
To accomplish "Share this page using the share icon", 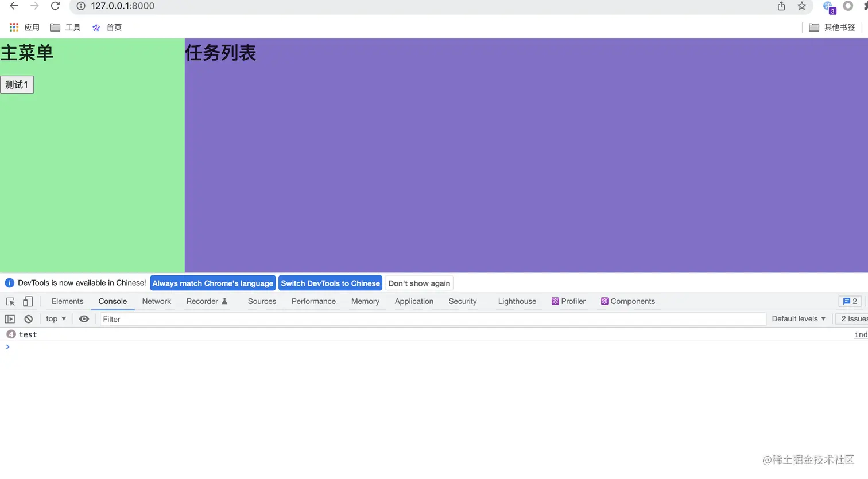I will point(781,6).
